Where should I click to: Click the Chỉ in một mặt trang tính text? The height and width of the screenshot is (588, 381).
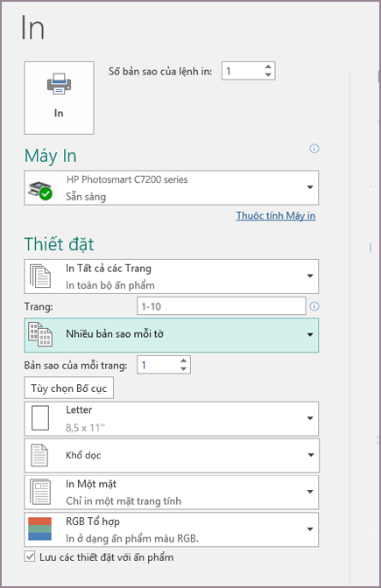[x=123, y=501]
